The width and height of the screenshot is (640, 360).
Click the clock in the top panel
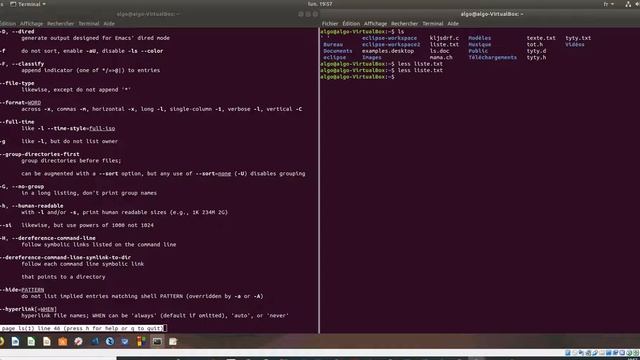(x=320, y=4)
